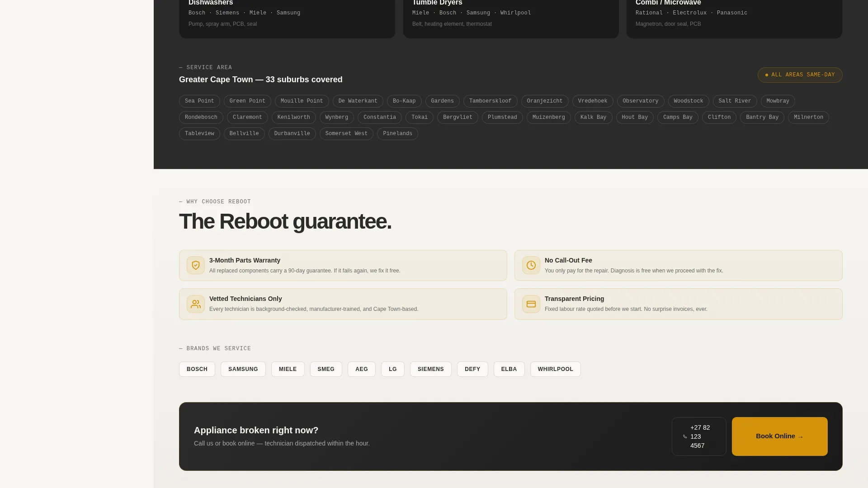The height and width of the screenshot is (488, 868).
Task: Tap the Kalk Bay suburb tag
Action: (593, 117)
